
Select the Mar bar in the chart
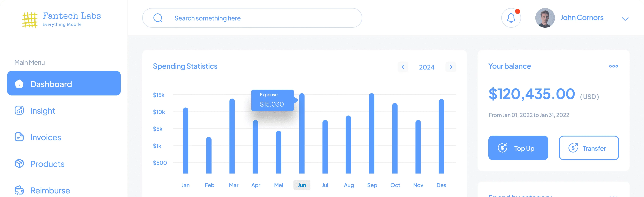[x=232, y=136]
